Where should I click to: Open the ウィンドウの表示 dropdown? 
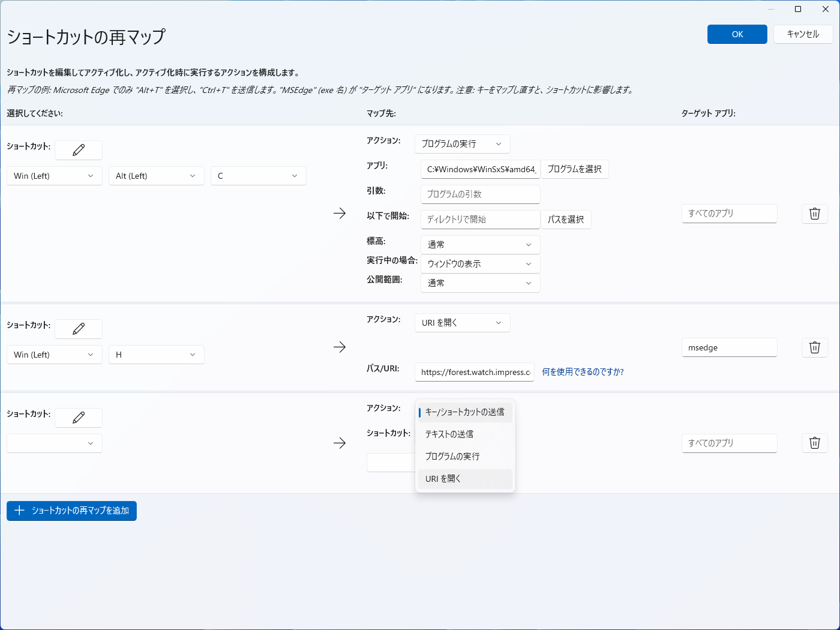tap(481, 264)
